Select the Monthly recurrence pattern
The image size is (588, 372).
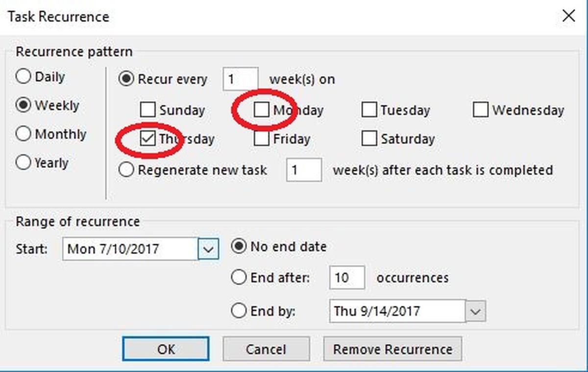point(24,134)
